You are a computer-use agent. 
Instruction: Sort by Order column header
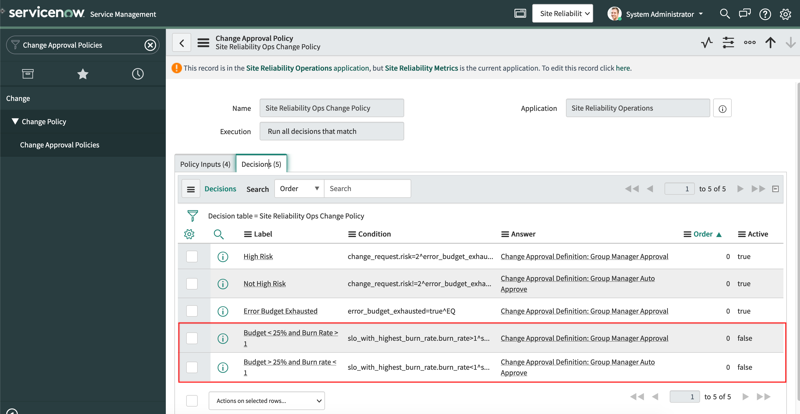point(703,234)
